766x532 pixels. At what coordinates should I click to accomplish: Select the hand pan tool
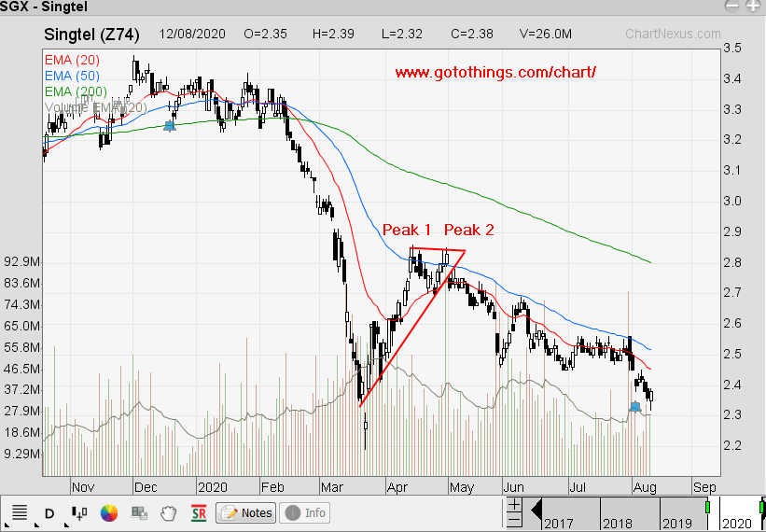tap(169, 513)
